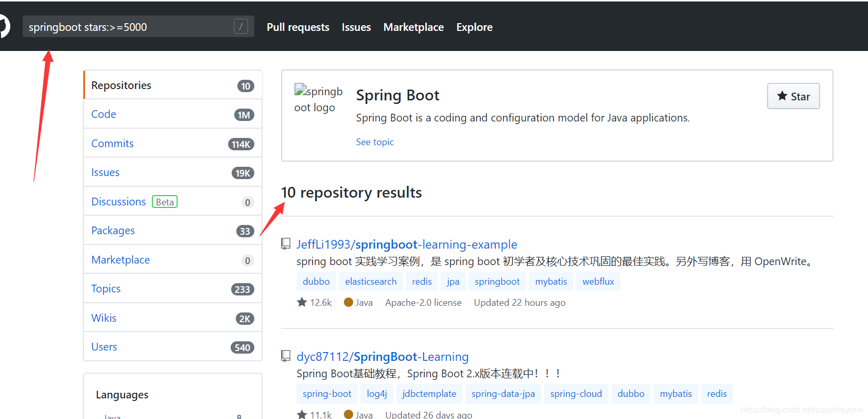
Task: Go to Marketplace in the top navigation
Action: pyautogui.click(x=413, y=27)
